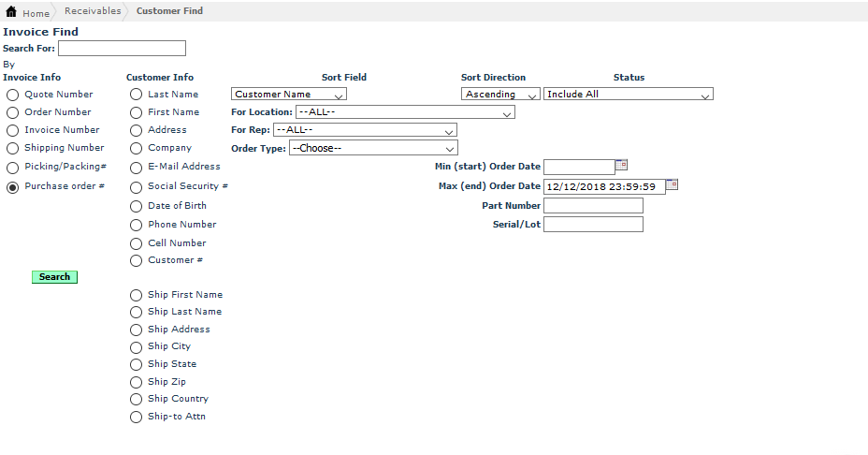Click the Search For text field
The width and height of the screenshot is (868, 455).
tap(122, 49)
